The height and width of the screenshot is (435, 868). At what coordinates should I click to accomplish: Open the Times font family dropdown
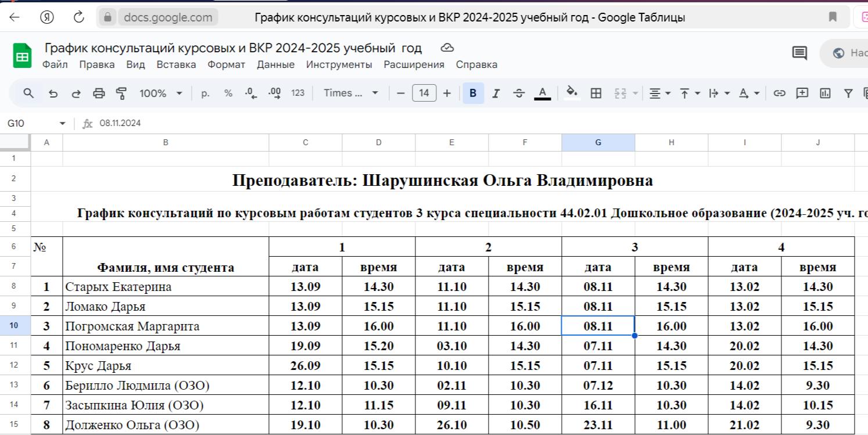tap(350, 93)
